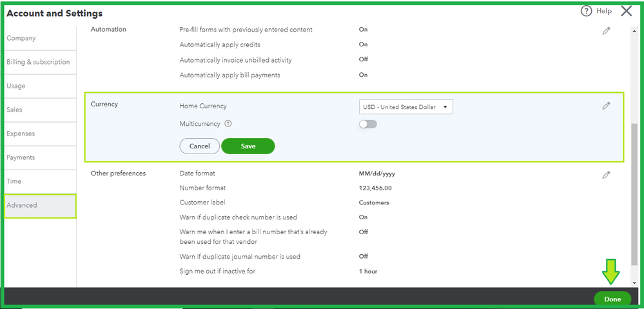
Task: Enable the Multicurrency toggle switch
Action: pos(368,124)
